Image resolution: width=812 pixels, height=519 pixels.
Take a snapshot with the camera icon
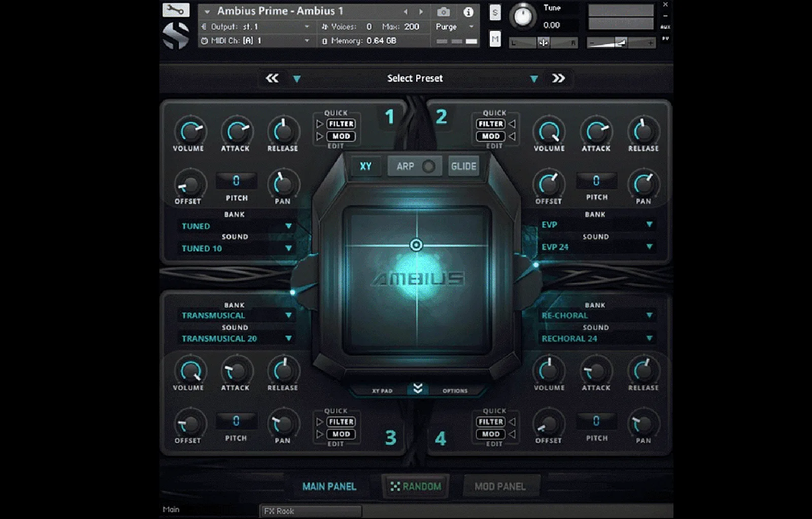click(443, 11)
